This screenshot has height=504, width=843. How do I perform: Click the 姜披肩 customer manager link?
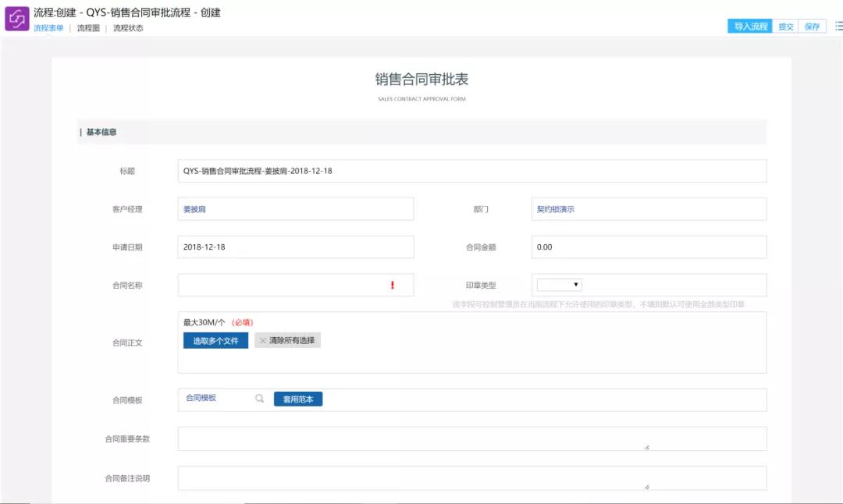coord(194,209)
